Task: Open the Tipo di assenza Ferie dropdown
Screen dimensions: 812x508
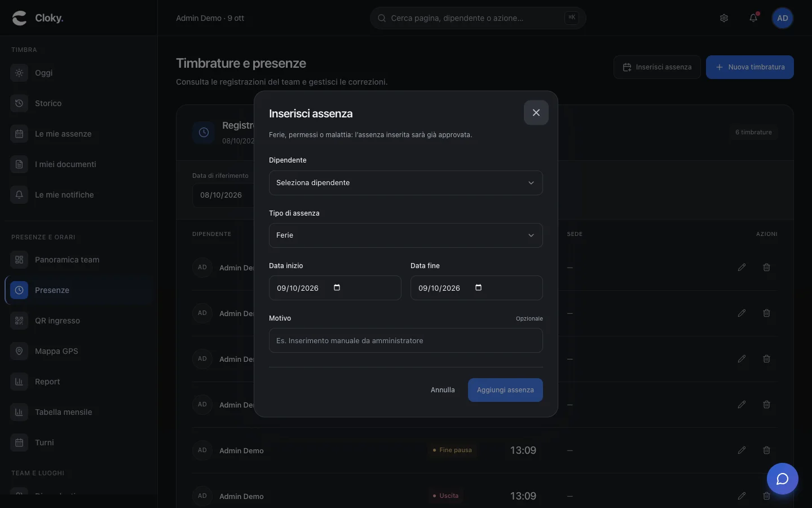Action: point(405,235)
